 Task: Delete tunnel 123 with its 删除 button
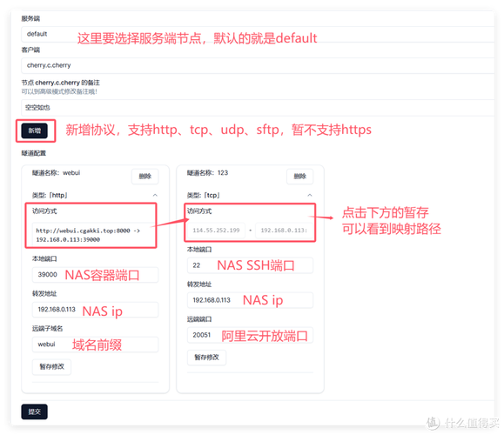click(300, 176)
